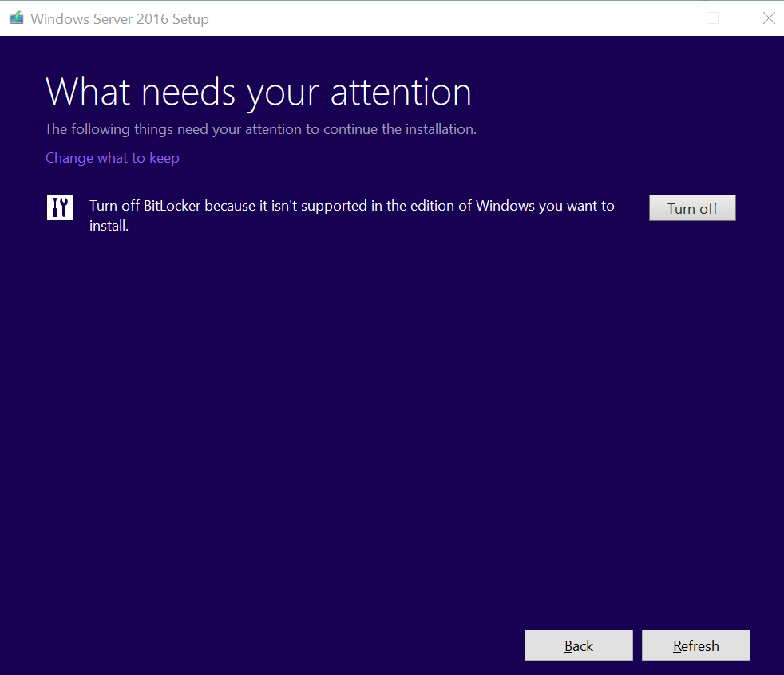The image size is (784, 675).
Task: Click the What needs your attention heading
Action: pos(258,91)
